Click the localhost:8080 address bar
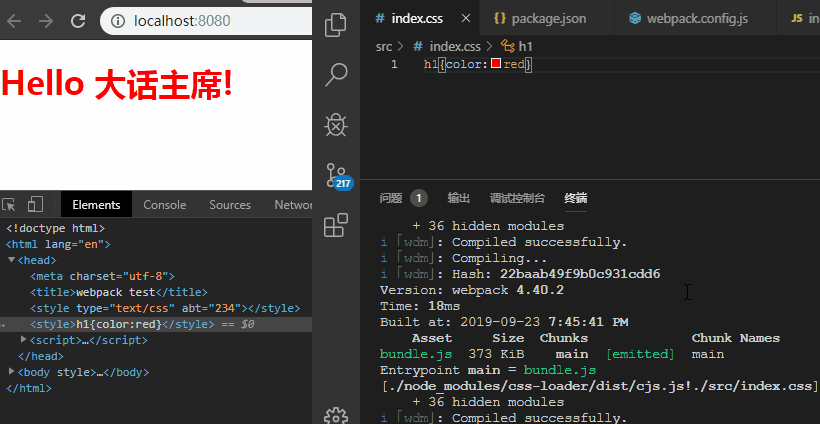 (206, 21)
